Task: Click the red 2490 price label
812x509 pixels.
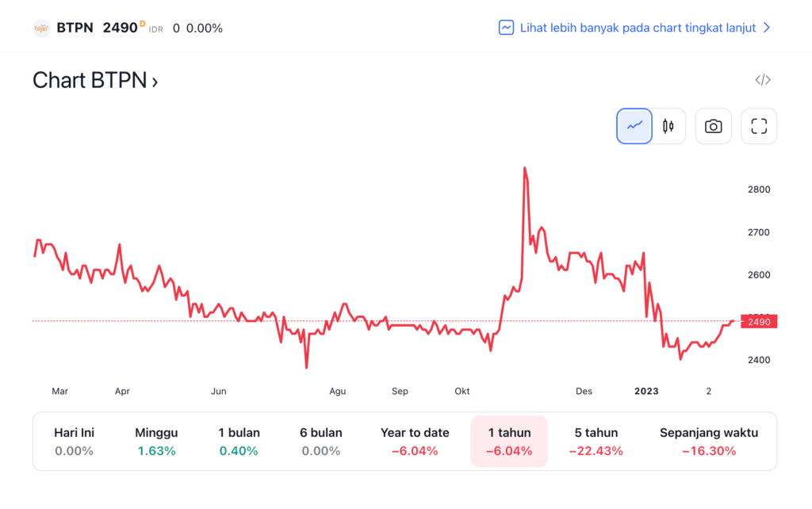Action: [759, 321]
